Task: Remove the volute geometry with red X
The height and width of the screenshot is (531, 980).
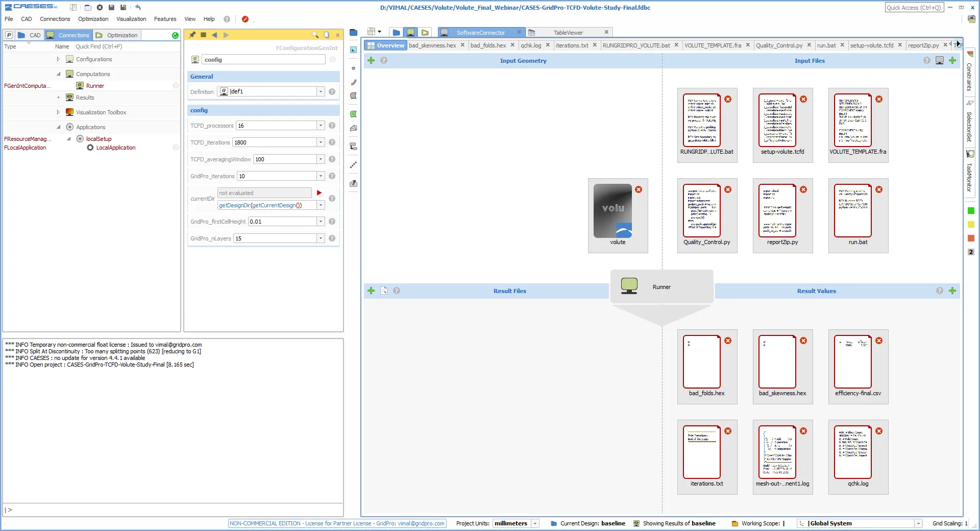Action: click(x=639, y=189)
